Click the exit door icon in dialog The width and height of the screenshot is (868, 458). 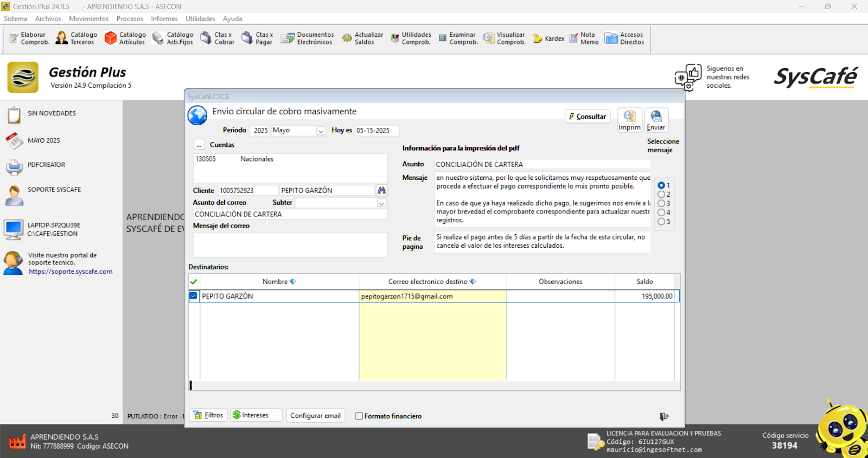click(x=664, y=416)
